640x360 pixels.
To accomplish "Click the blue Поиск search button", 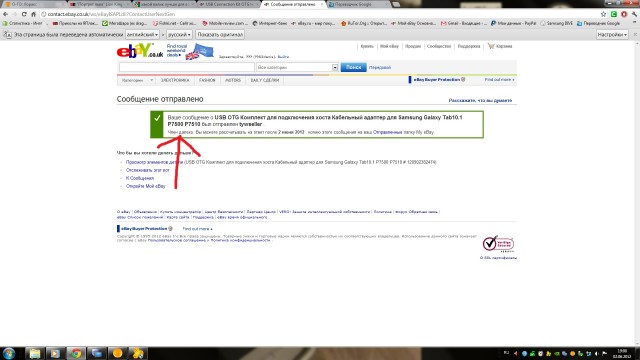I will (x=353, y=67).
